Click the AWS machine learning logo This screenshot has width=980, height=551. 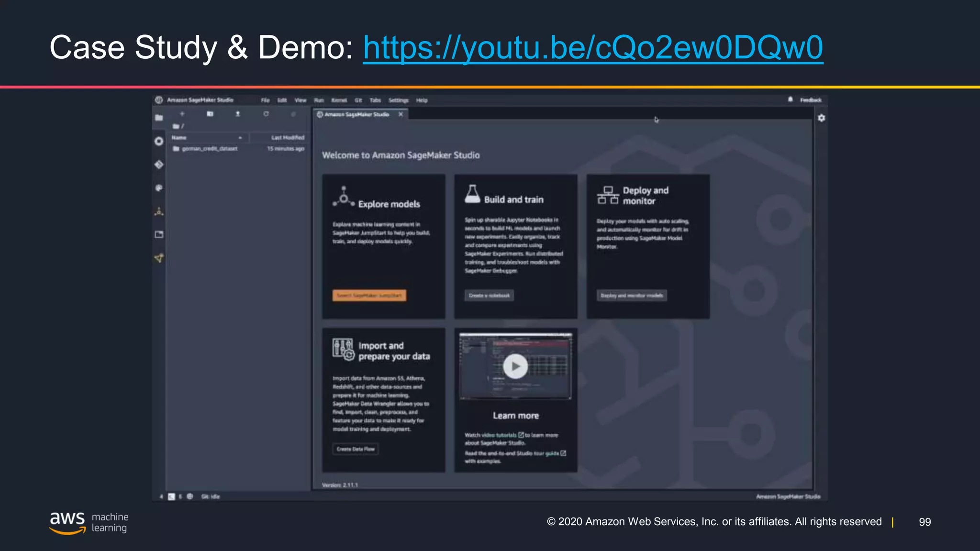point(89,522)
